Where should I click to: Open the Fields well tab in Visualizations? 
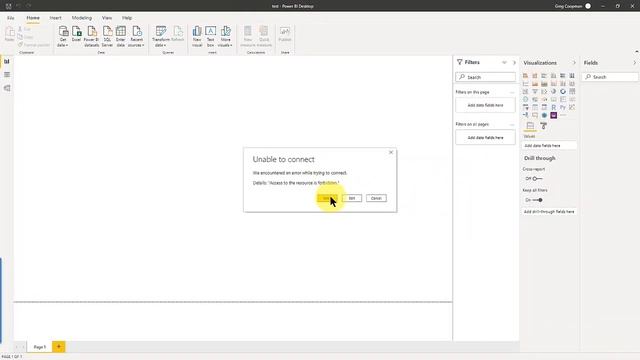[530, 126]
